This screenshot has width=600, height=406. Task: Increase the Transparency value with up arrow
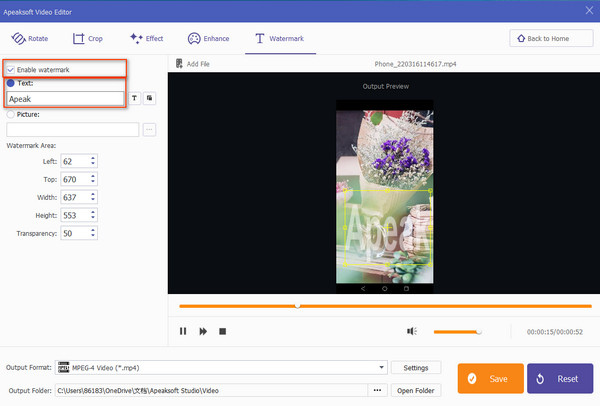coord(93,230)
